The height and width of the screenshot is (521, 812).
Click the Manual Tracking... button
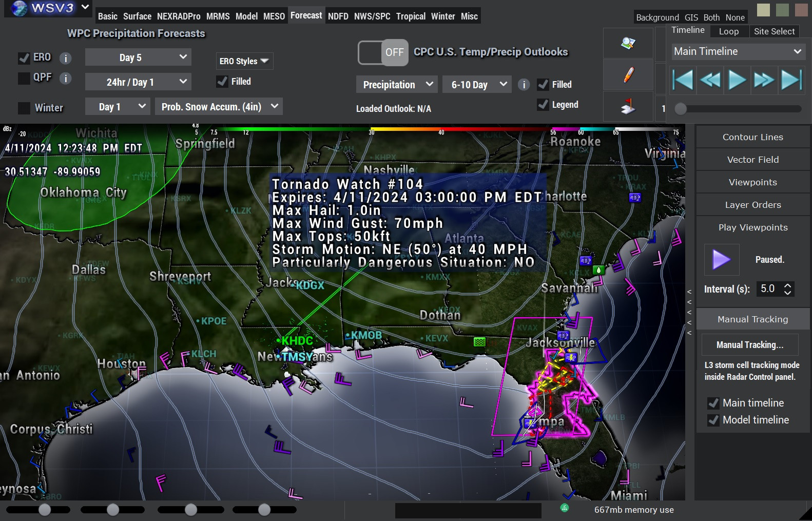[749, 345]
